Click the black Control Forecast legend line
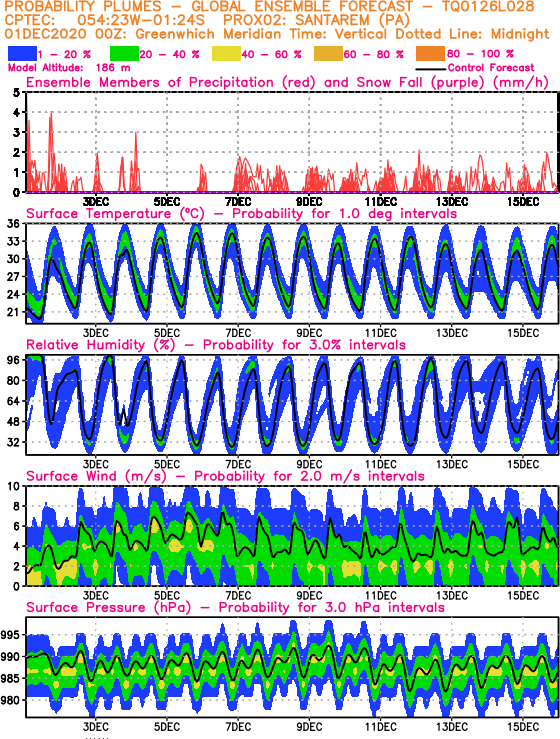 [431, 69]
